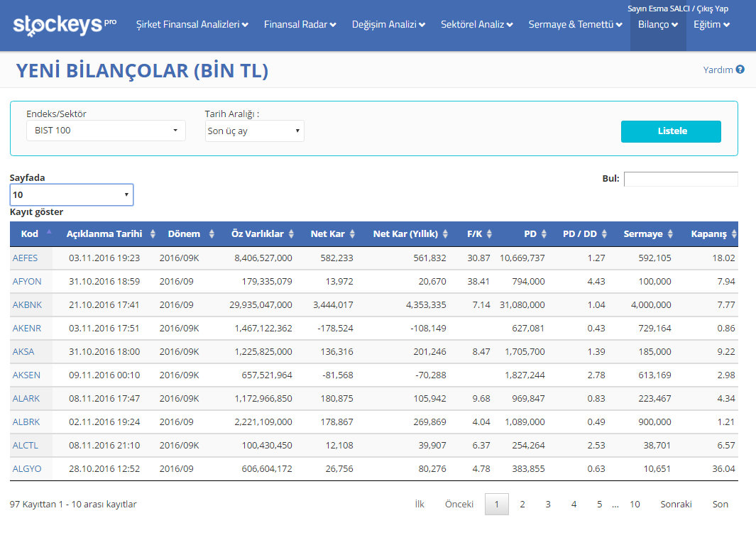Open Şirket Finansal Analizleri menu
756x545 pixels.
coord(192,25)
